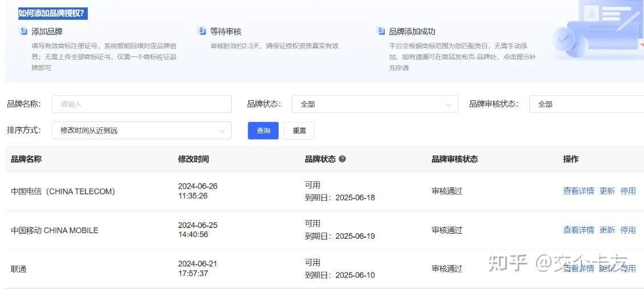
Task: Click 审核通过 status in 中国移动 row
Action: coord(447,230)
